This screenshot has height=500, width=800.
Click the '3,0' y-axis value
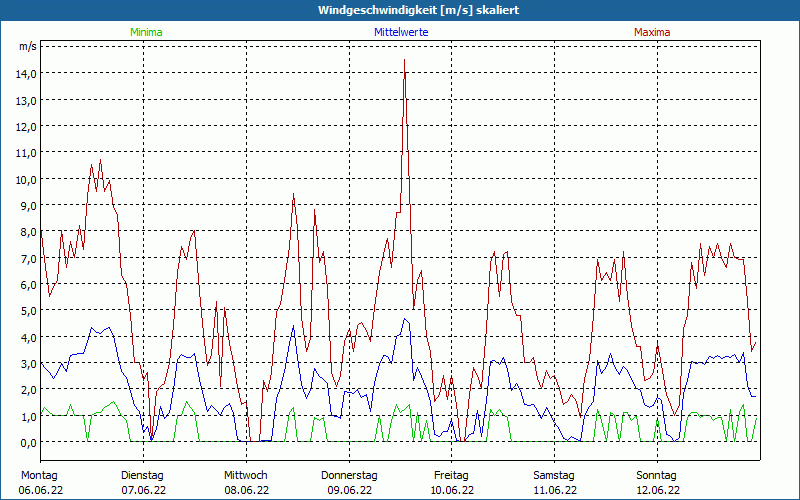click(28, 363)
